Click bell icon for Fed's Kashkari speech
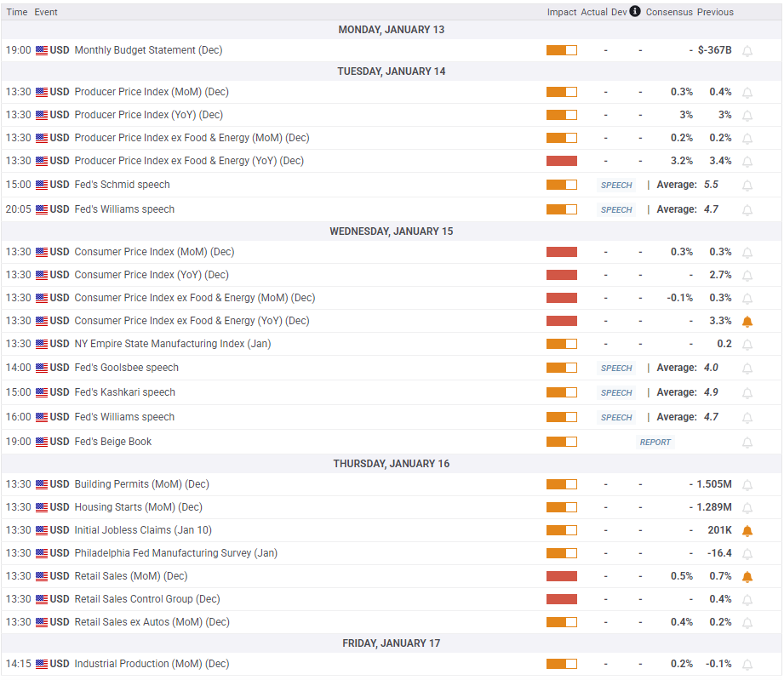Viewport: 784px width, 680px height. (x=747, y=393)
